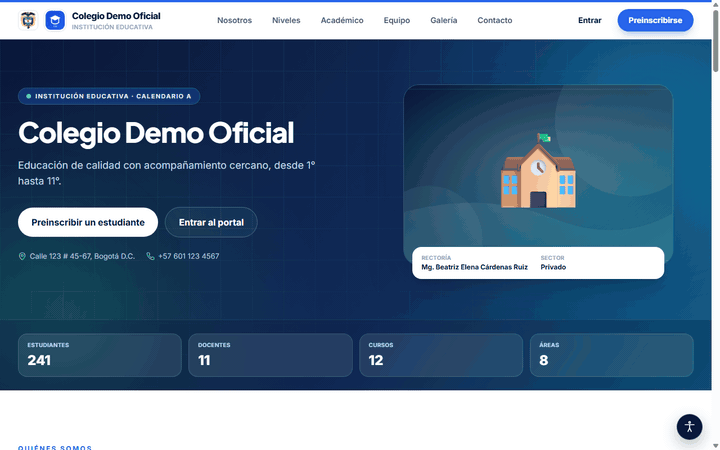The image size is (720, 450).
Task: Click the scrollbar down arrow
Action: pos(715,446)
